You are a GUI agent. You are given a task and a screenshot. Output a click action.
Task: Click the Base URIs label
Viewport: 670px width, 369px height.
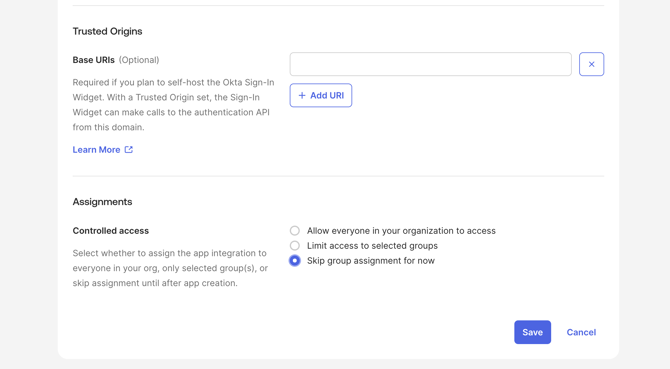click(94, 60)
